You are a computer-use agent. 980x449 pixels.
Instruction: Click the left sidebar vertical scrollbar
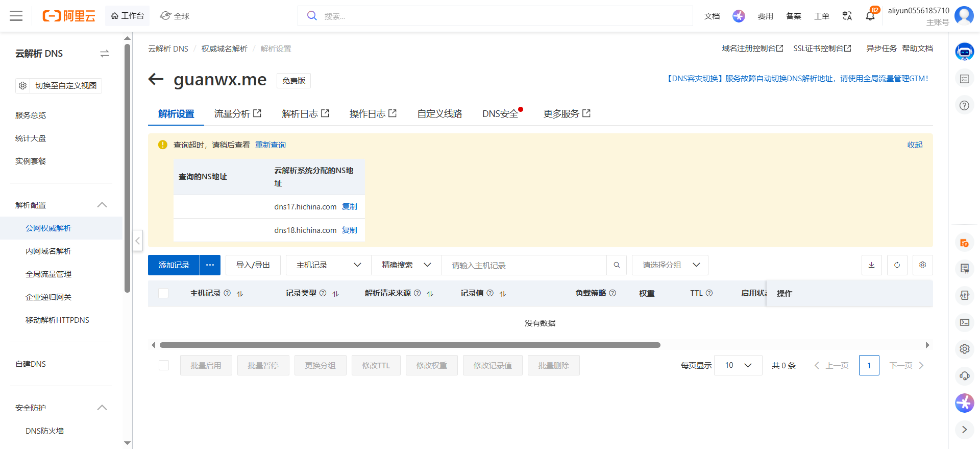point(127,169)
